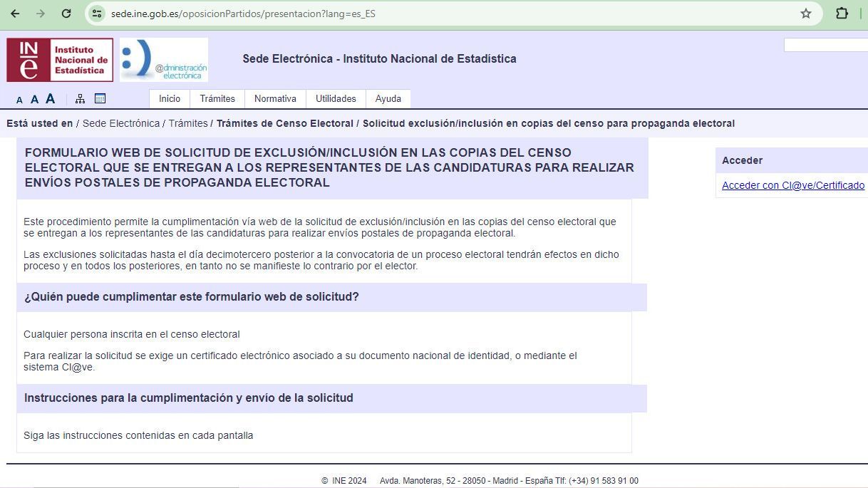
Task: Open the Normativa menu item
Action: (x=275, y=98)
